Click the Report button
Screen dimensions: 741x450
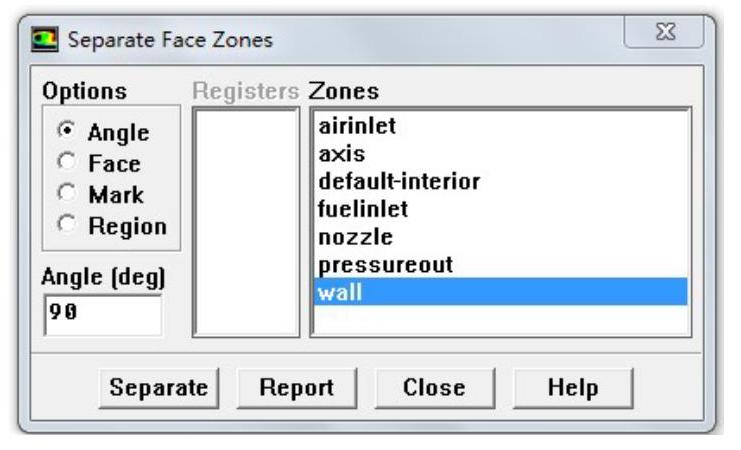(x=297, y=387)
